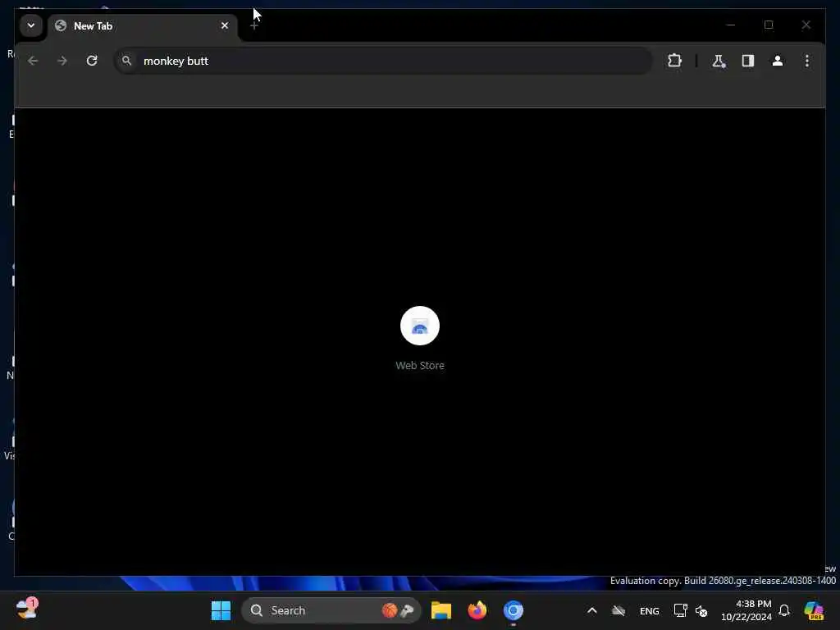Toggle the side panel
Image resolution: width=840 pixels, height=630 pixels.
748,61
